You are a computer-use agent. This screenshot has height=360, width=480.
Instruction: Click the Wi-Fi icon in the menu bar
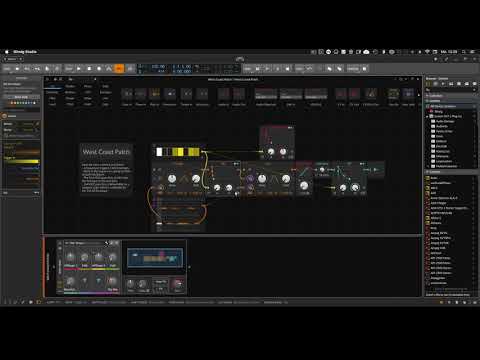[427, 52]
